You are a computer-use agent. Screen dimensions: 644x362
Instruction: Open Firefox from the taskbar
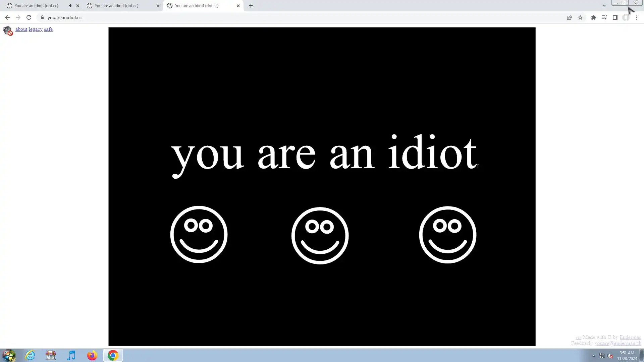92,355
